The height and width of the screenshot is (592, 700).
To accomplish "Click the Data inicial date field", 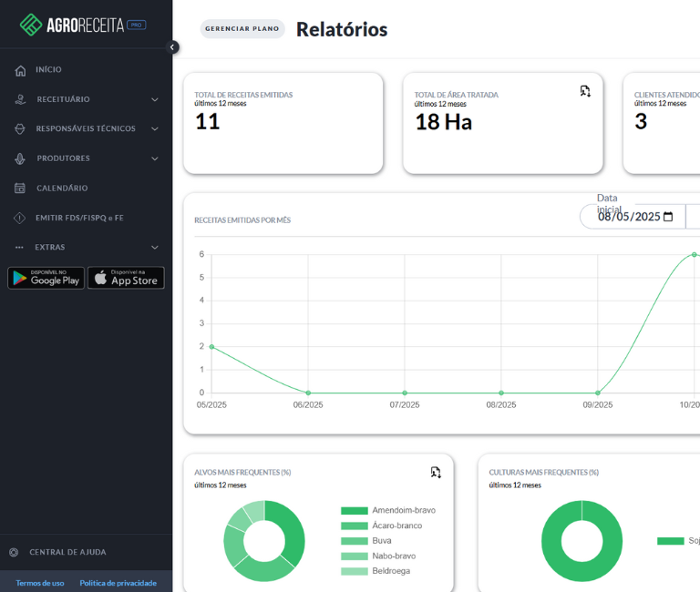I will [627, 217].
